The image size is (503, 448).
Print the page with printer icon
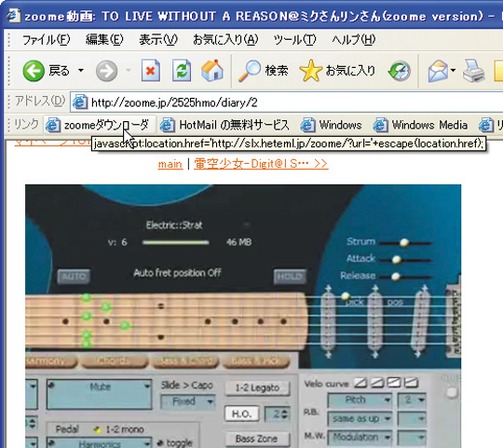pos(474,71)
